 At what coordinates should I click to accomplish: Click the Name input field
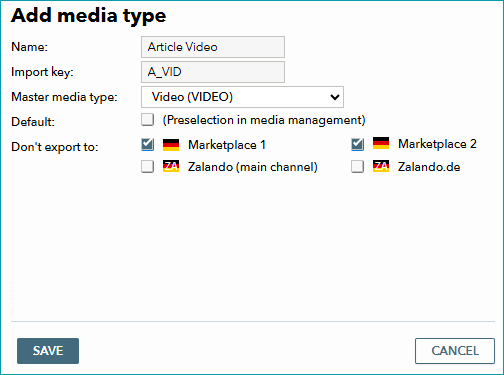point(213,47)
